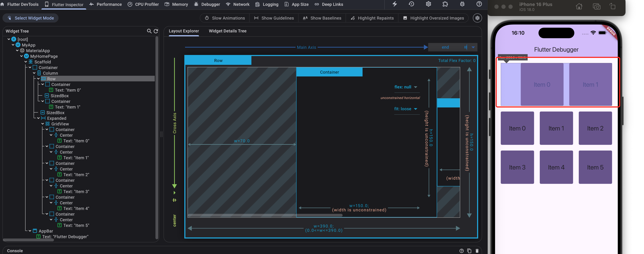Viewport: 644px width, 254px height.
Task: Refresh the widget tree
Action: click(156, 31)
